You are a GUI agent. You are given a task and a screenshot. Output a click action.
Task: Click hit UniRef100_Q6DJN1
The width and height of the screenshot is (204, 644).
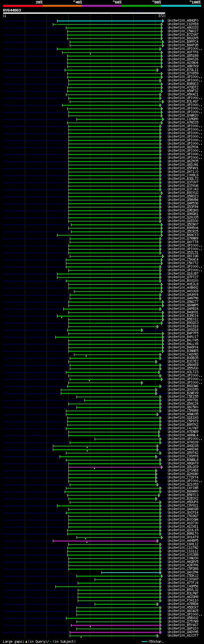pyautogui.click(x=183, y=165)
